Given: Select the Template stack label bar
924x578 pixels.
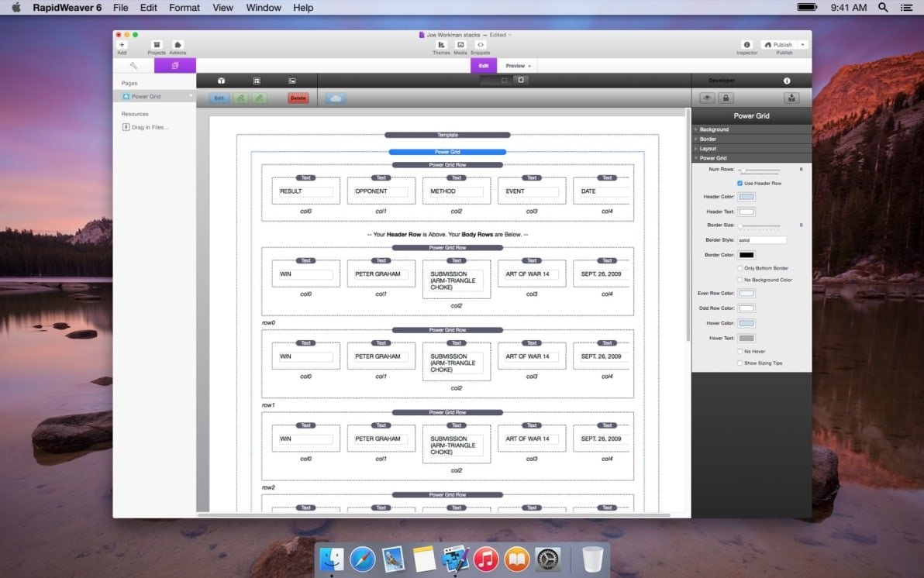Looking at the screenshot, I should 447,135.
